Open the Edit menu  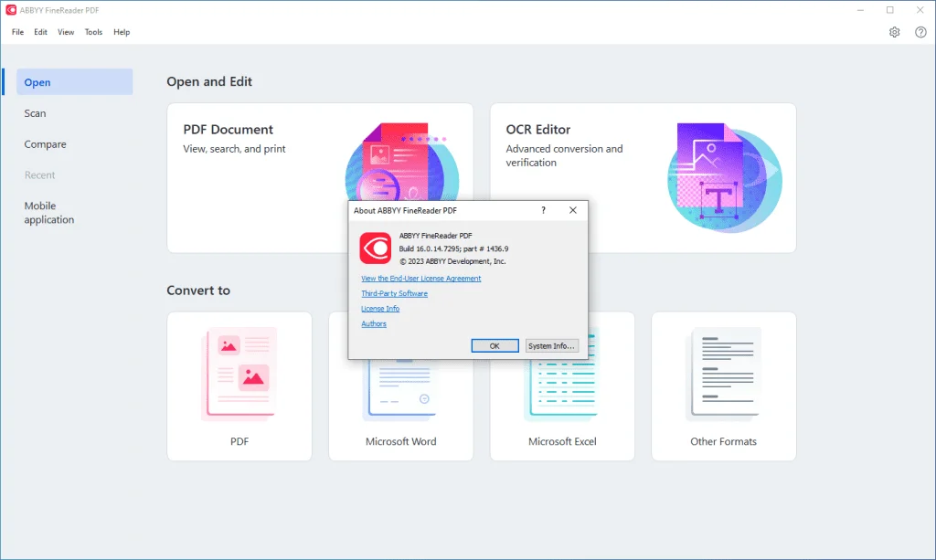(x=40, y=32)
